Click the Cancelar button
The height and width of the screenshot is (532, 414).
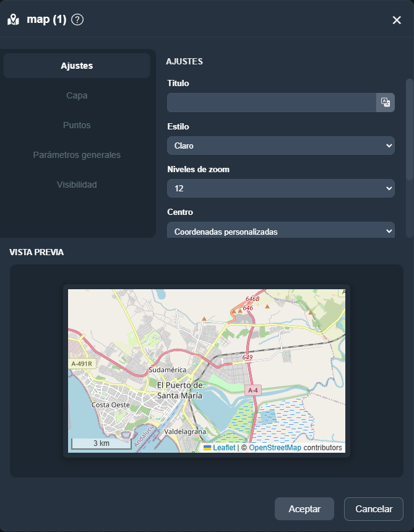(x=374, y=509)
